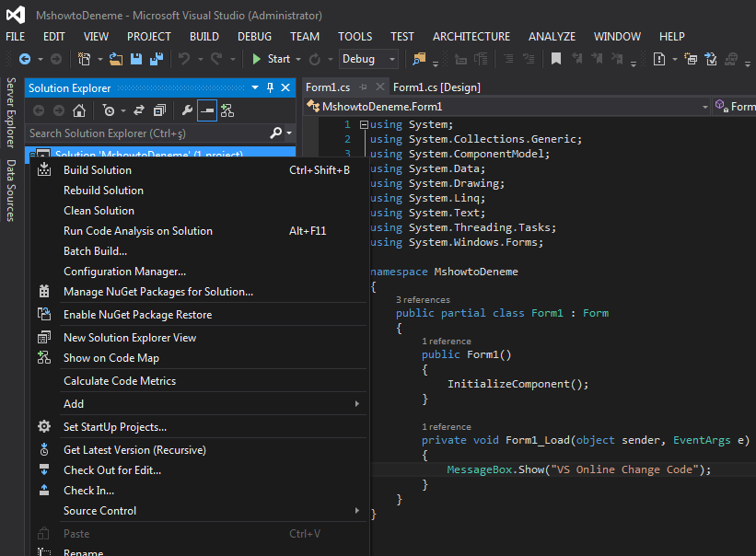Click into the Search Solution Explorer field
This screenshot has width=756, height=556.
click(147, 133)
